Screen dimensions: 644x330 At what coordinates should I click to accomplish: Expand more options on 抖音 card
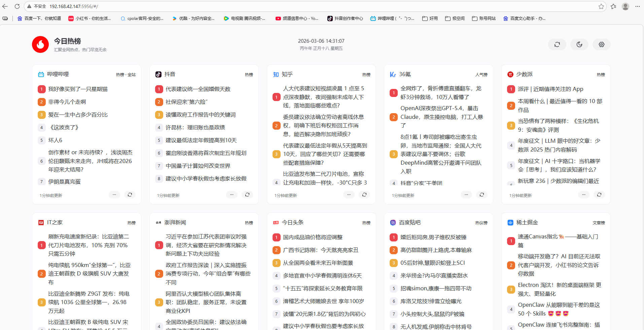(232, 195)
